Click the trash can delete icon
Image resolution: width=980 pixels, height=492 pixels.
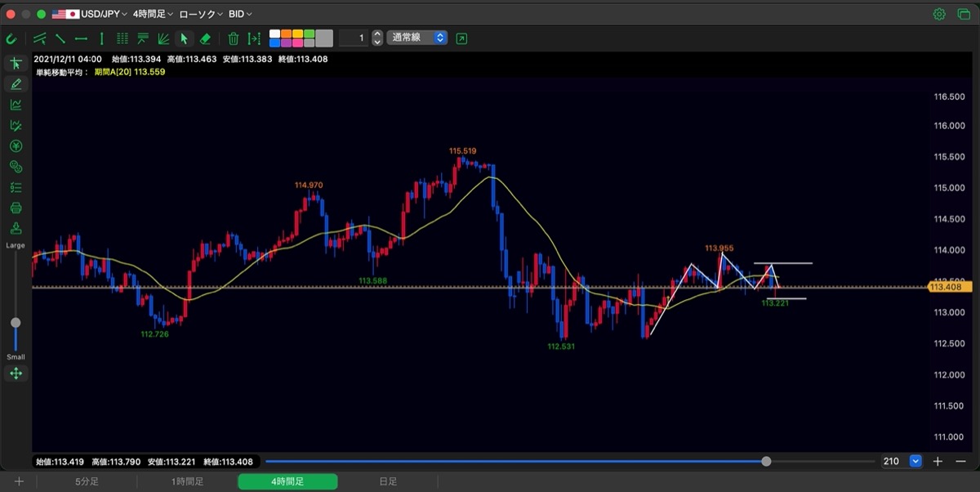(x=234, y=38)
